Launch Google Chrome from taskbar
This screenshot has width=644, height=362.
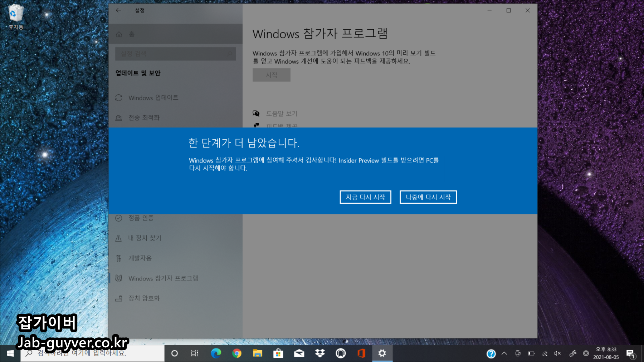coord(236,353)
